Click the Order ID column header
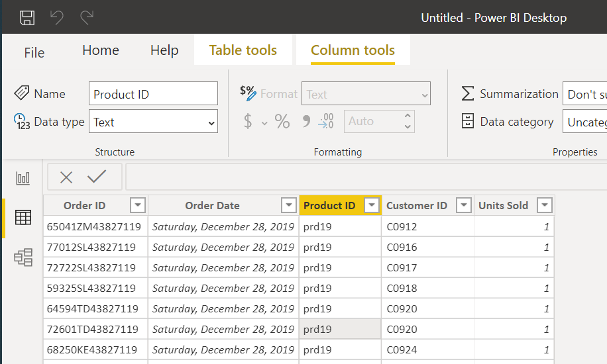 85,206
